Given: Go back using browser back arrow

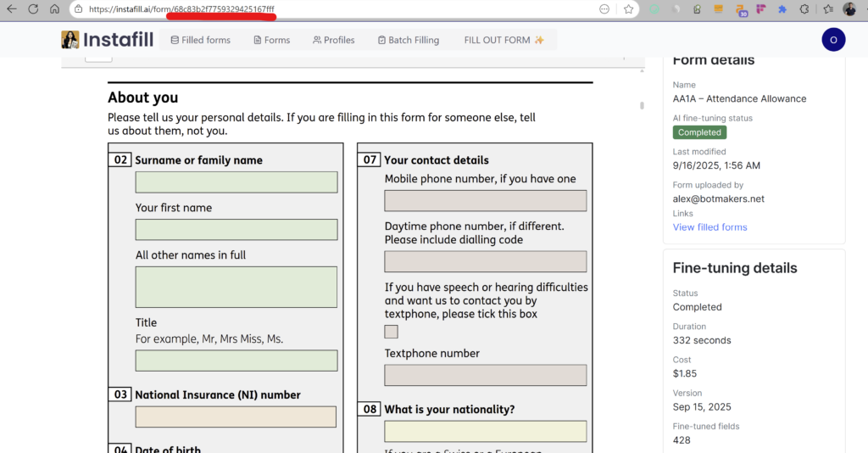Looking at the screenshot, I should pos(11,9).
